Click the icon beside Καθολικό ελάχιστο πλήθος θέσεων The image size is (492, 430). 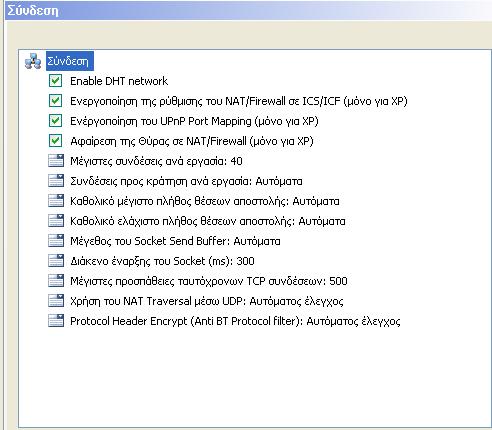click(x=56, y=221)
